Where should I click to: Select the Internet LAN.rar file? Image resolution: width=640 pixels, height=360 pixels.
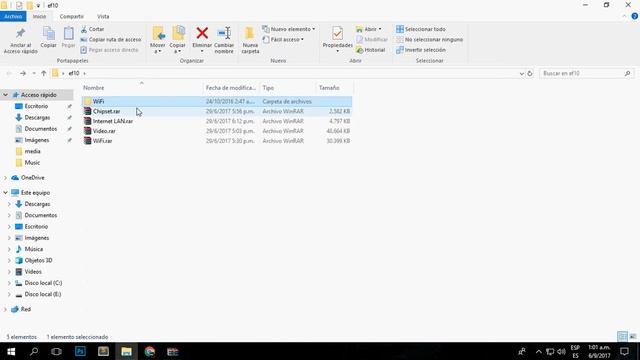coord(216,121)
